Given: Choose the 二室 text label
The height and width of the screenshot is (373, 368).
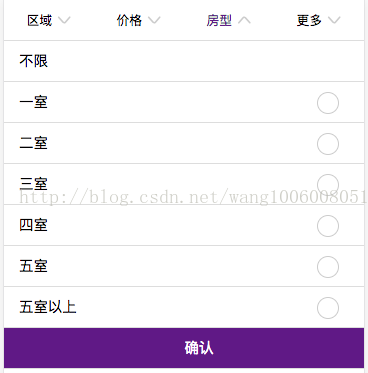Looking at the screenshot, I should [33, 143].
